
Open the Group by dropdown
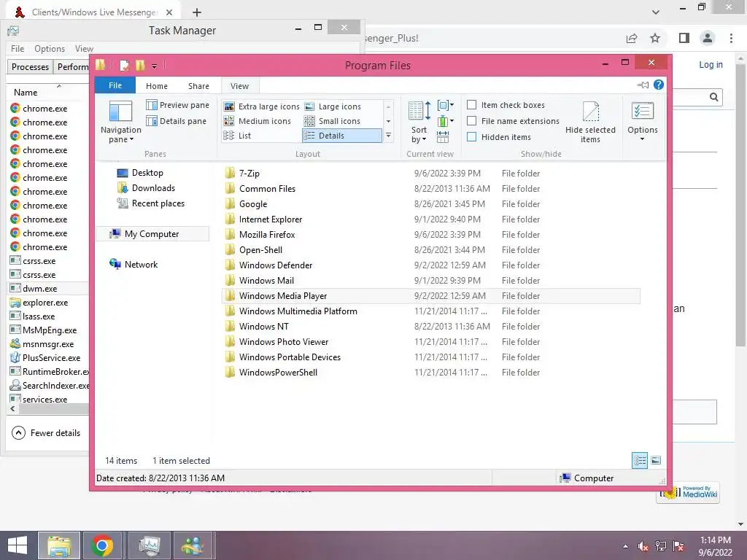tap(446, 105)
